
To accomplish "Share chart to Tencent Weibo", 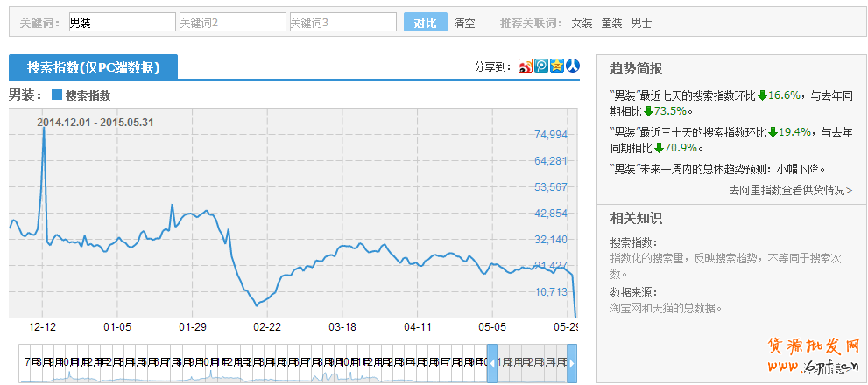I will 541,66.
